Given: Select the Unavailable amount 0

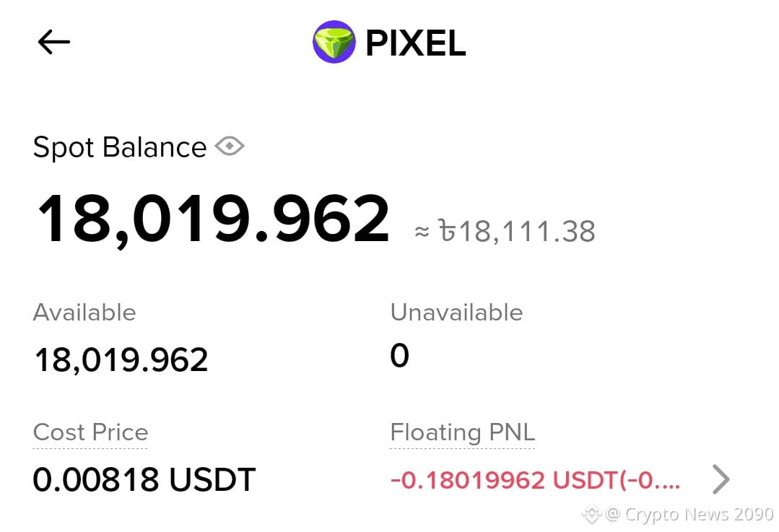Looking at the screenshot, I should 399,356.
